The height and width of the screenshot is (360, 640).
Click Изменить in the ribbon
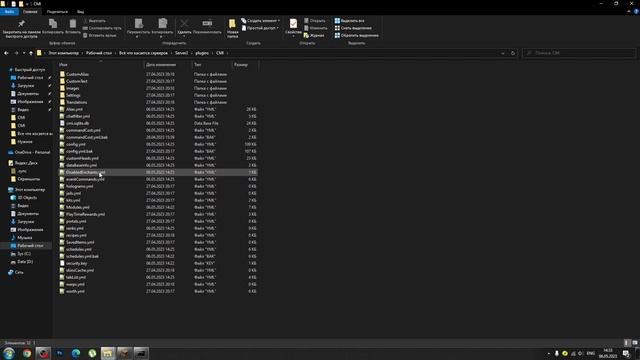[x=316, y=28]
